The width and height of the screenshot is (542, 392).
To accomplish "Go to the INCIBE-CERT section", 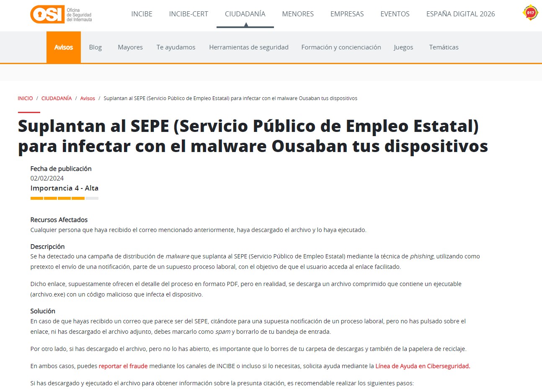I will click(x=188, y=14).
